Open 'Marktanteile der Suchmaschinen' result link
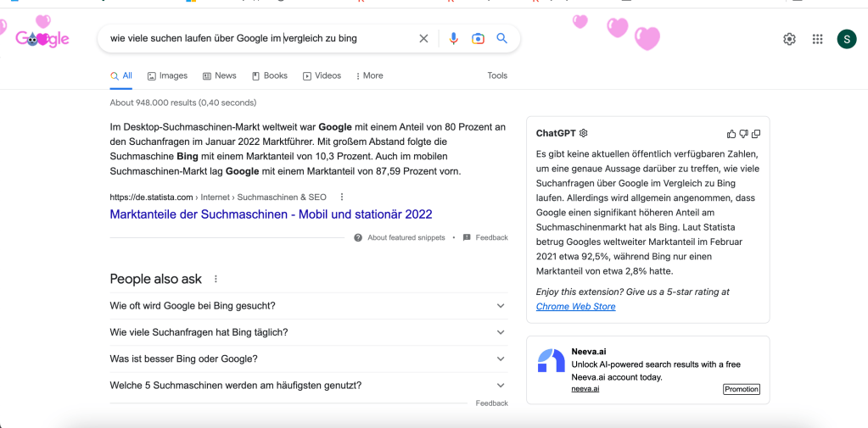The image size is (868, 428). pos(271,214)
